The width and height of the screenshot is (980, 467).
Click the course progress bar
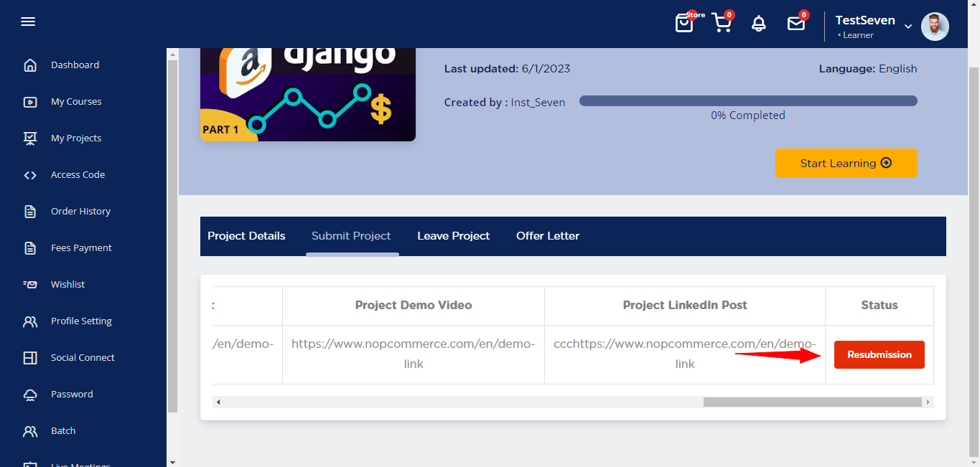point(748,101)
